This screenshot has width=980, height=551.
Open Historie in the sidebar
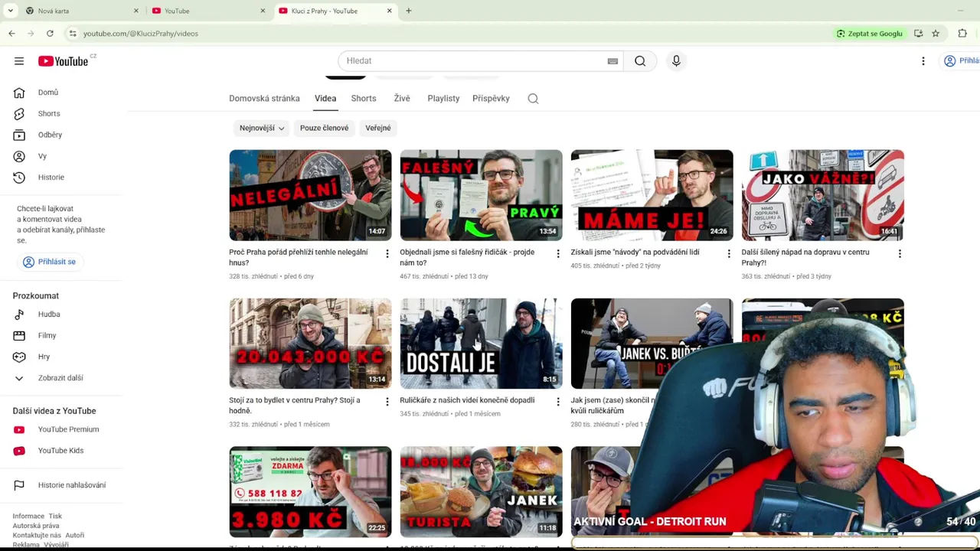click(x=51, y=178)
